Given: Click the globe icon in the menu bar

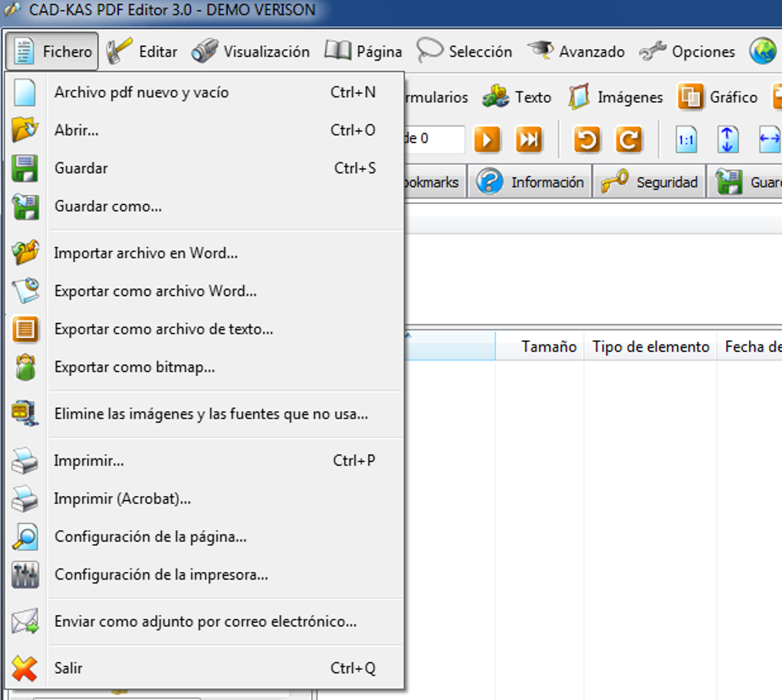Looking at the screenshot, I should 763,51.
